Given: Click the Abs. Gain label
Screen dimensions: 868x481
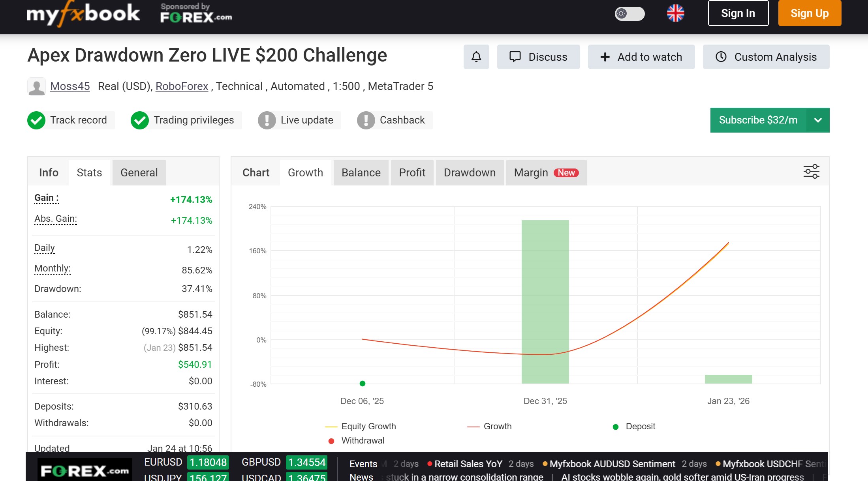Looking at the screenshot, I should [56, 219].
